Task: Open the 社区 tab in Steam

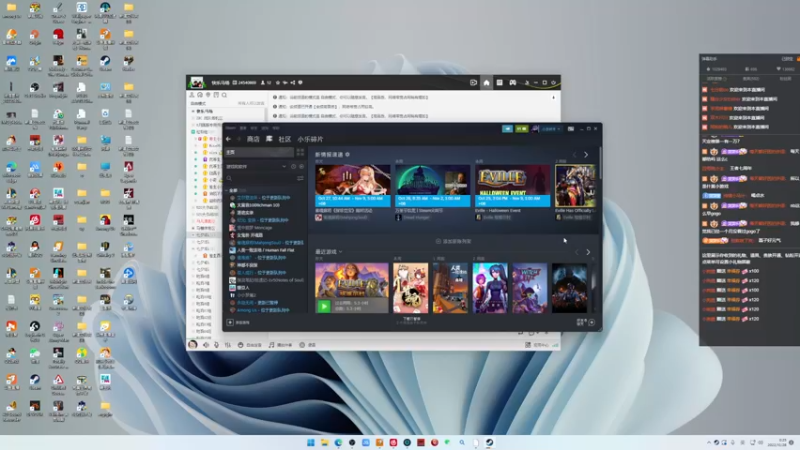Action: coord(285,139)
